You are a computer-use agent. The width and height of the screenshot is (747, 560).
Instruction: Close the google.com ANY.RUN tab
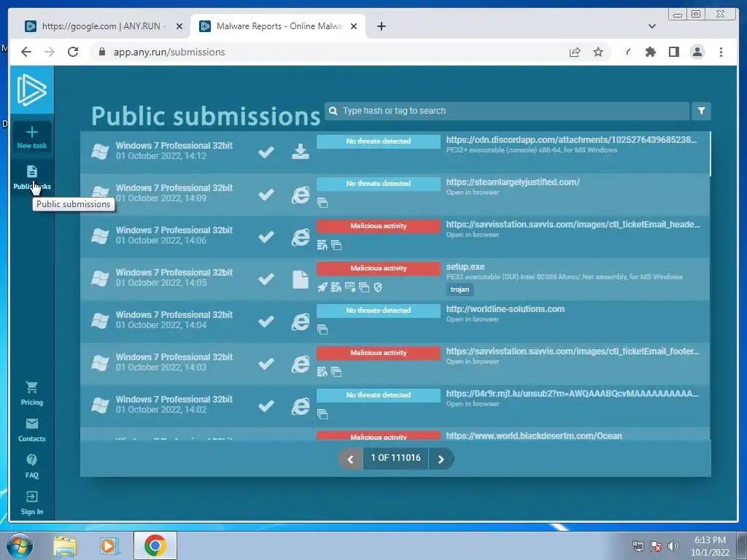[179, 26]
